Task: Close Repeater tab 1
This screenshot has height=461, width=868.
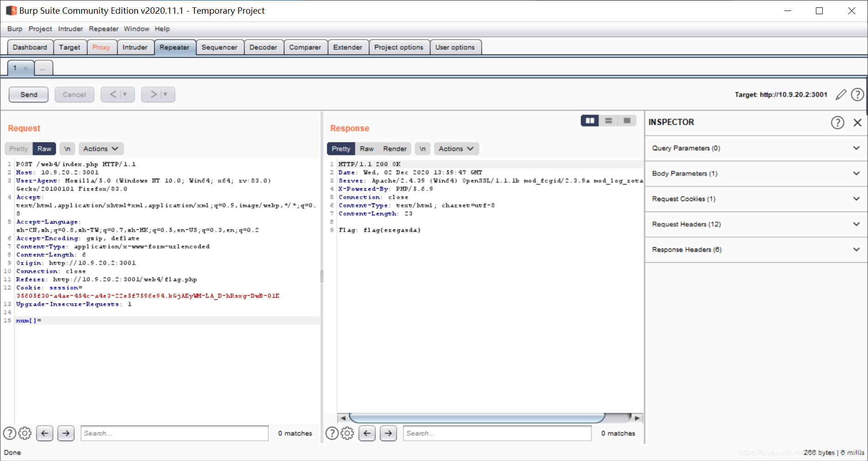Action: [26, 69]
